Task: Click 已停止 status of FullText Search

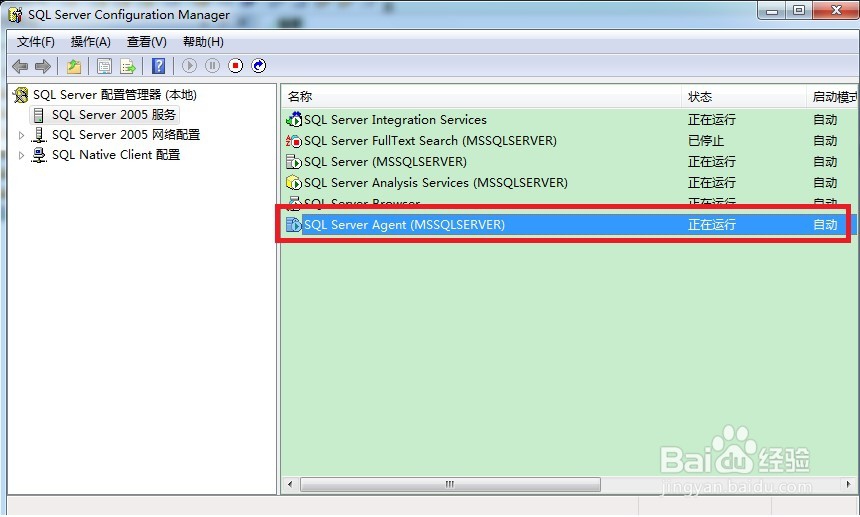Action: coord(706,141)
